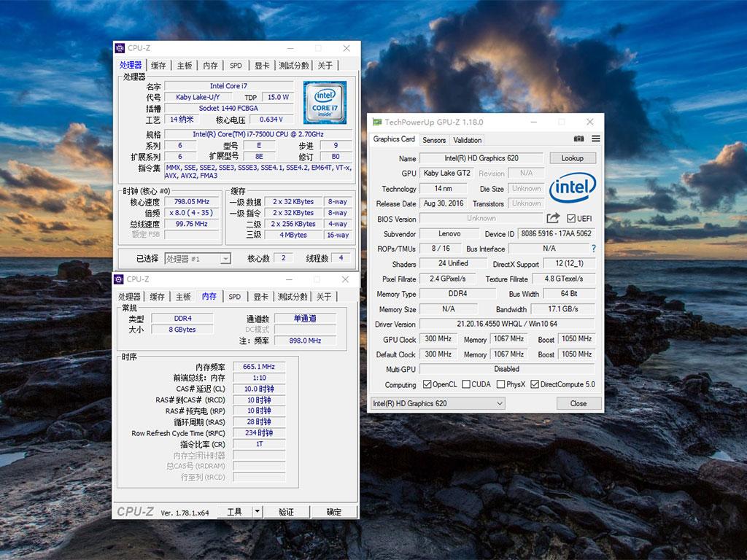This screenshot has width=747, height=560.
Task: Click the Release Date Aug 30, 2016 value
Action: pos(444,203)
